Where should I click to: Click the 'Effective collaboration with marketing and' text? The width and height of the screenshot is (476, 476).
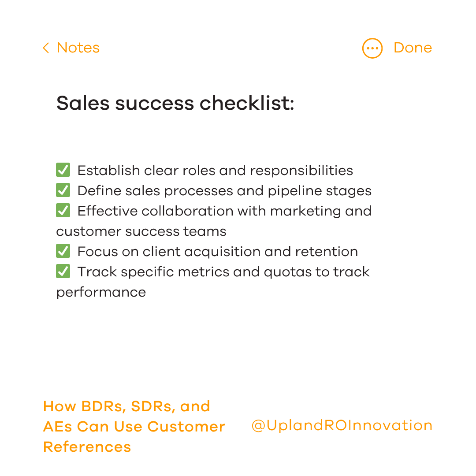(x=224, y=211)
